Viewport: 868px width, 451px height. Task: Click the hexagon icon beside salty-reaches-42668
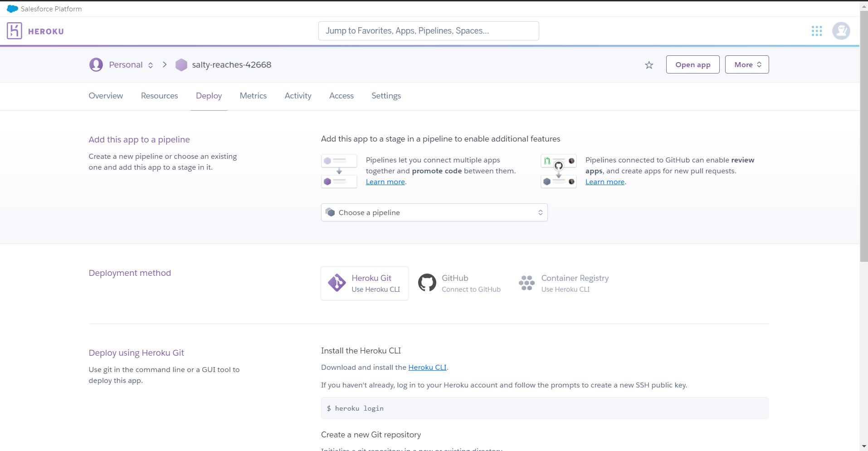click(x=181, y=64)
